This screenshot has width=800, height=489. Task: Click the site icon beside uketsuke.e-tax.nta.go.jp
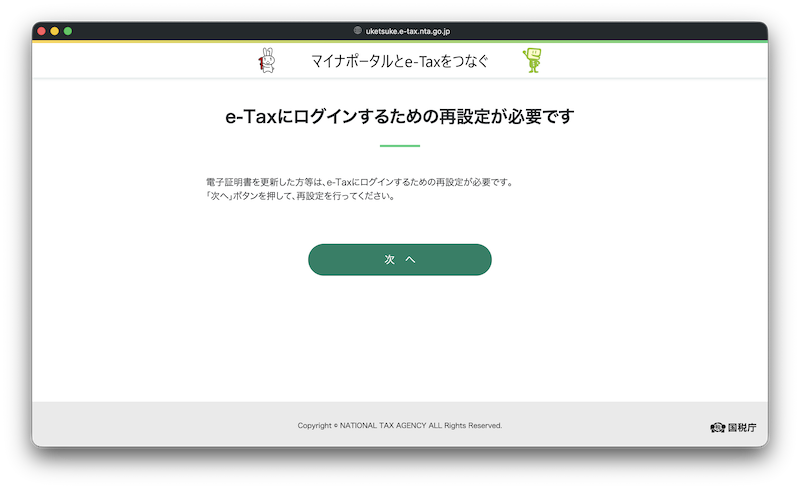coord(358,31)
